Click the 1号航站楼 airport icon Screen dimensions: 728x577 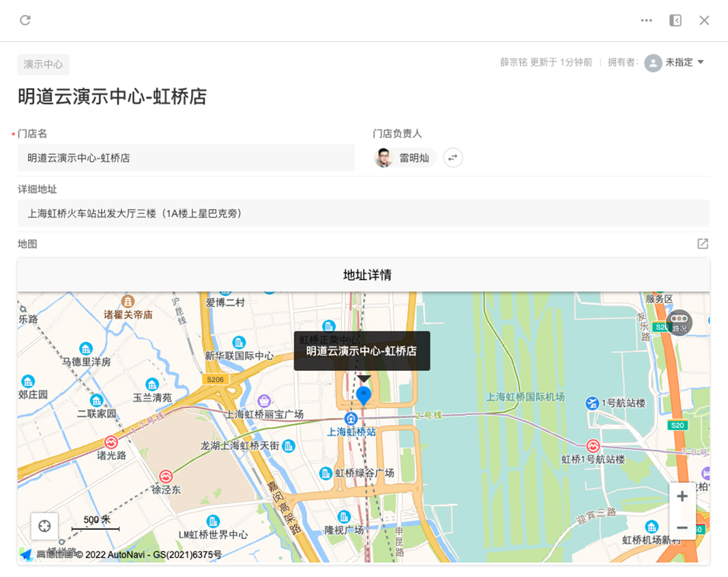pos(592,403)
